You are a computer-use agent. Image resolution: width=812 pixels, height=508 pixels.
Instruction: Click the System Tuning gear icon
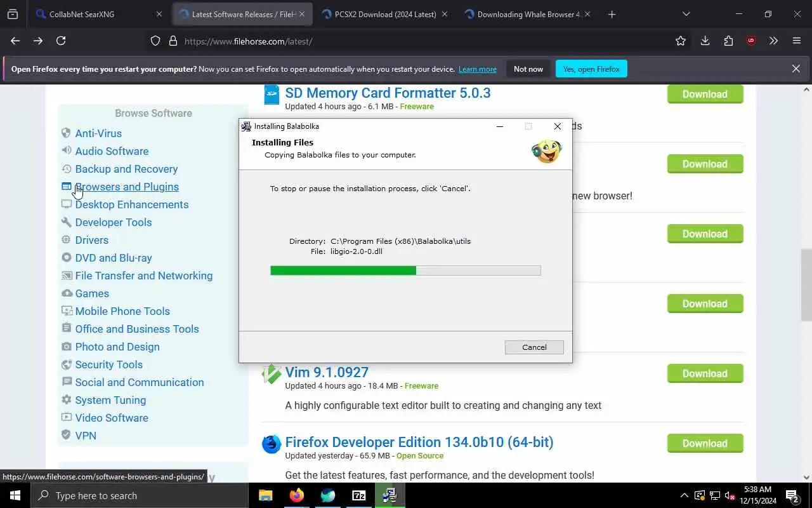click(x=66, y=400)
